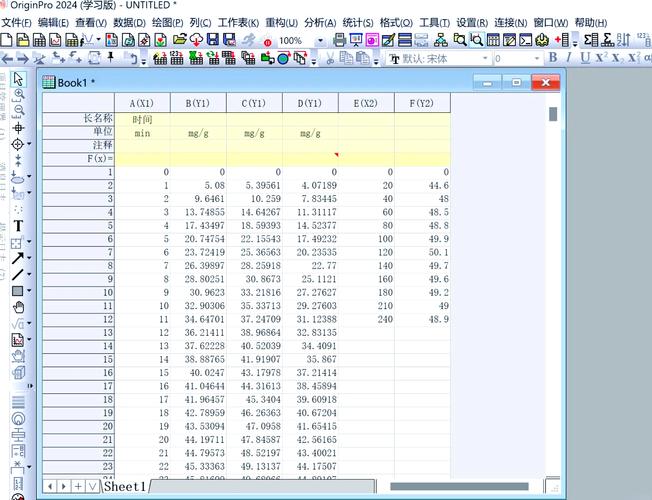Toggle Bold text formatting
Viewport: 652px width, 500px height.
pyautogui.click(x=551, y=58)
